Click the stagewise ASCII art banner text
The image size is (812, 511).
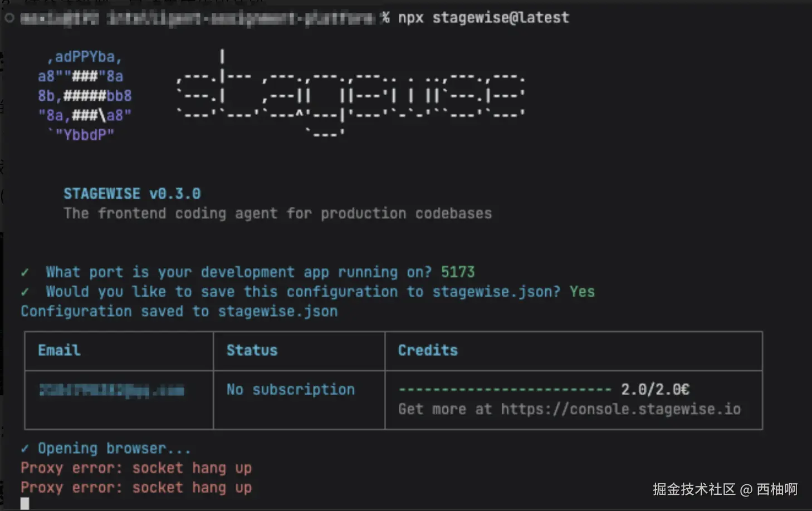pyautogui.click(x=350, y=96)
